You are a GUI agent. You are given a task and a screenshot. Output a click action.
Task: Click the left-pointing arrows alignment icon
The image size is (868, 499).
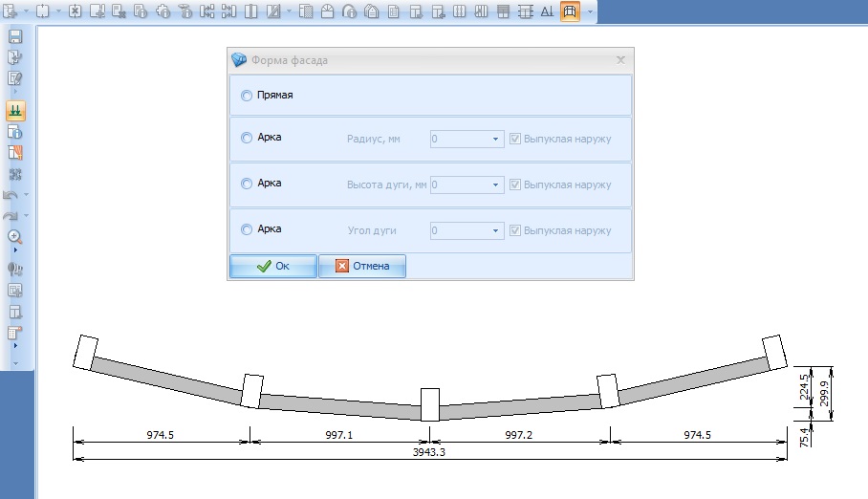point(206,11)
